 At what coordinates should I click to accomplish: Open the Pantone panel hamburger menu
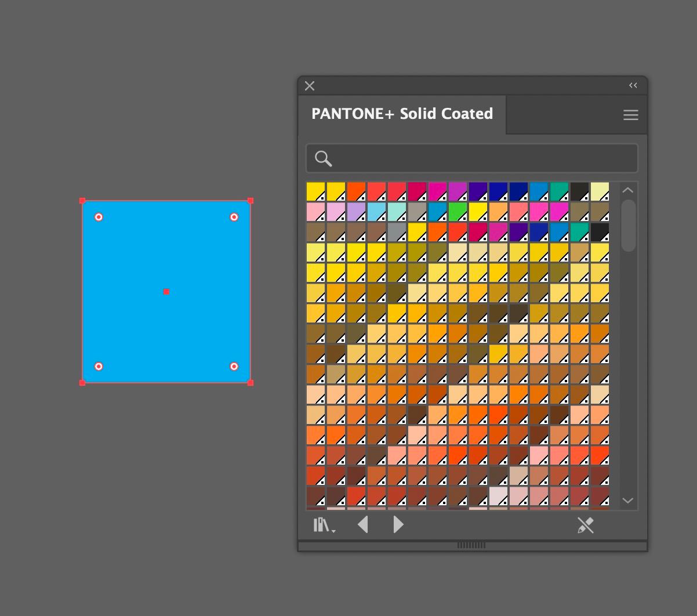click(631, 115)
